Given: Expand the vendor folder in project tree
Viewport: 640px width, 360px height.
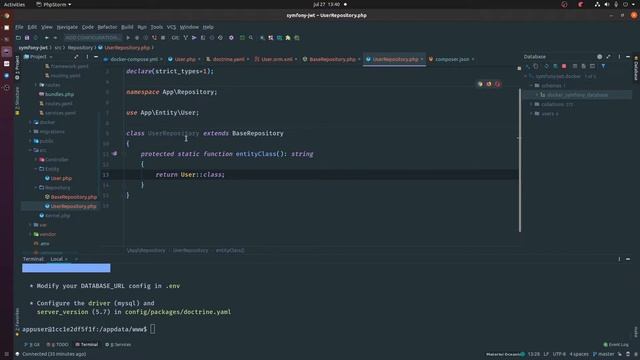Looking at the screenshot, I should pyautogui.click(x=31, y=234).
